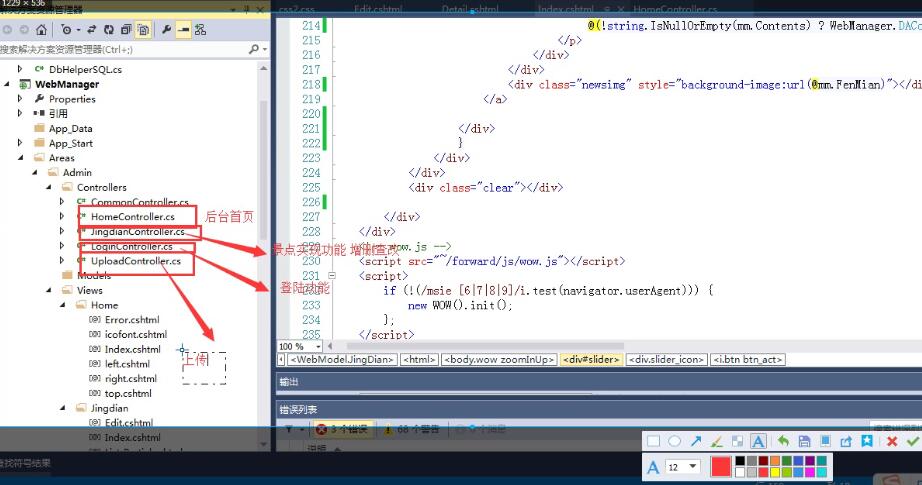Image resolution: width=922 pixels, height=485 pixels.
Task: Confirm the screenshot with the green check
Action: pos(913,441)
